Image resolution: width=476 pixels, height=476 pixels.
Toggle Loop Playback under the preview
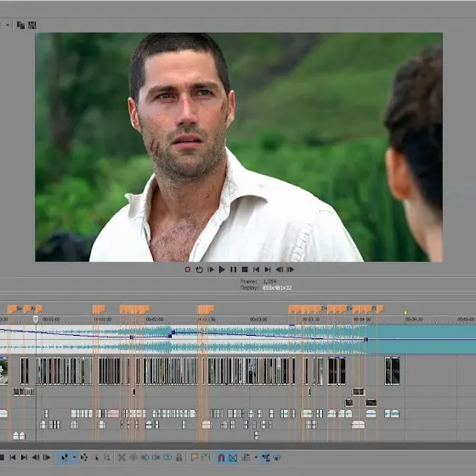click(199, 269)
